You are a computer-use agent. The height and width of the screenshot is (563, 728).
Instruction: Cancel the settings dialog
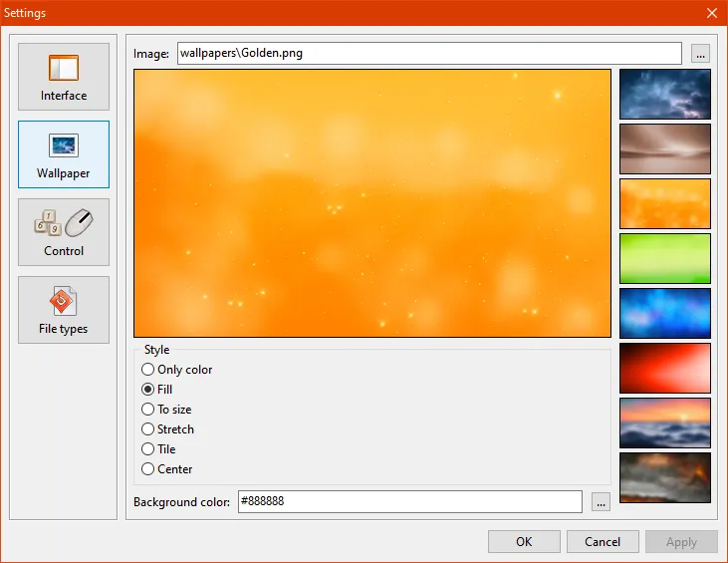(x=603, y=542)
